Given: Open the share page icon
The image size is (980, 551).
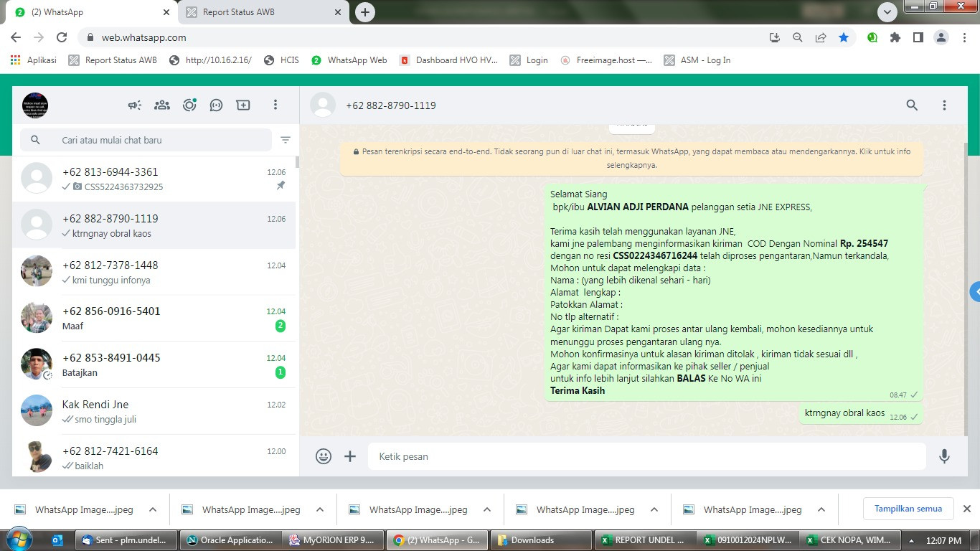Looking at the screenshot, I should [821, 37].
